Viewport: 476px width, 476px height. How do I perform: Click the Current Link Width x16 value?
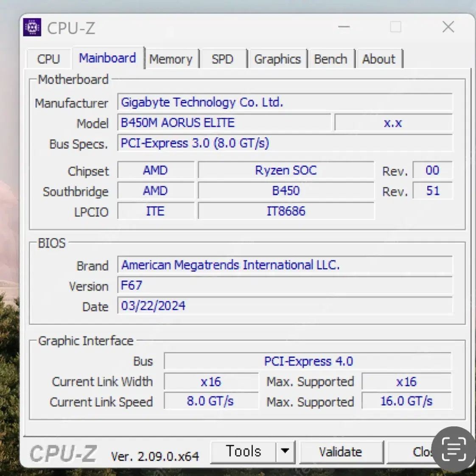211,381
